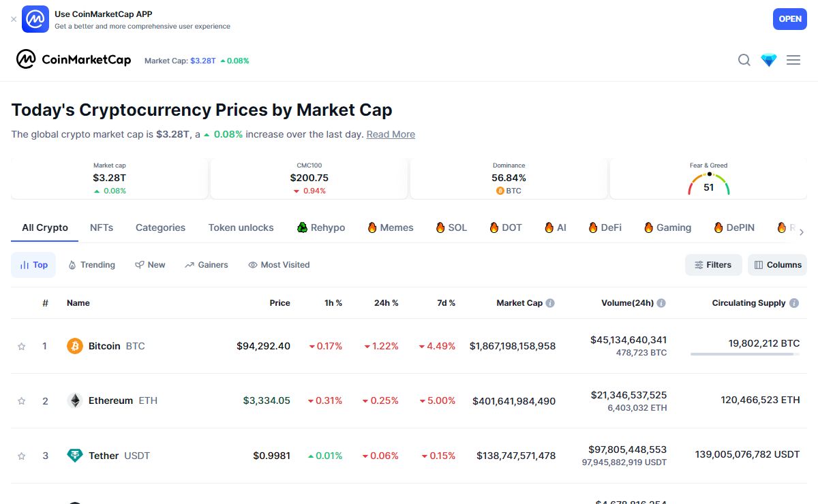Sort by rank # column

pos(45,303)
